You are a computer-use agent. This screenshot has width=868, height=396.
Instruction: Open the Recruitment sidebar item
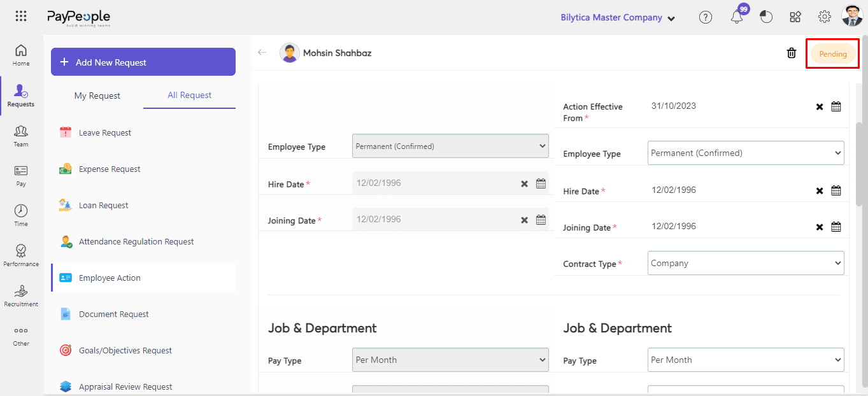tap(21, 295)
